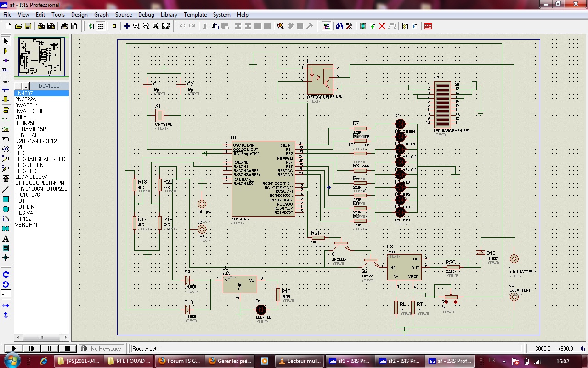
Task: Select OPTOCOUPLER-NPN from device list
Action: click(x=40, y=183)
